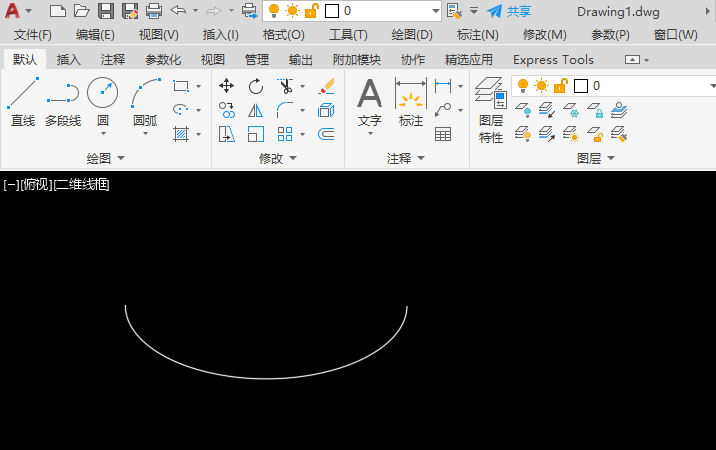Toggle layer bulb in quick access layer box
This screenshot has width=716, height=450.
[x=274, y=11]
